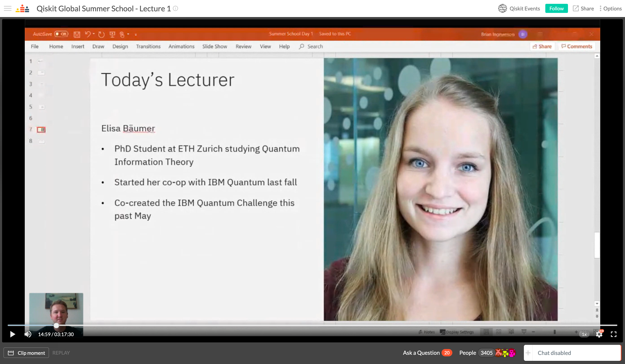Select slide 7 thumbnail

[x=41, y=130]
